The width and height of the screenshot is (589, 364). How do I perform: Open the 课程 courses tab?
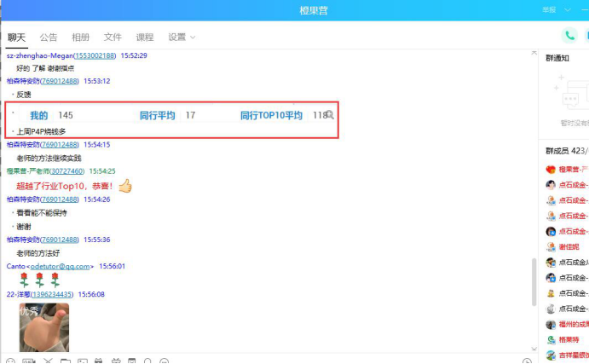(145, 38)
